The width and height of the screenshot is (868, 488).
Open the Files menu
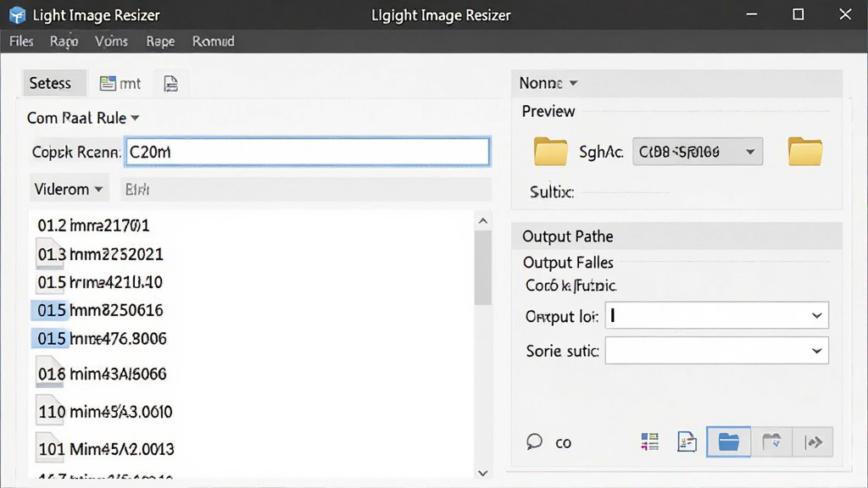[x=21, y=42]
